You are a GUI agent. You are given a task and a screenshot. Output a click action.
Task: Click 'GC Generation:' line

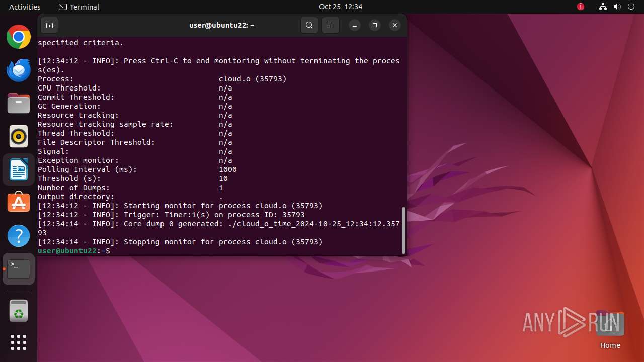(x=135, y=106)
